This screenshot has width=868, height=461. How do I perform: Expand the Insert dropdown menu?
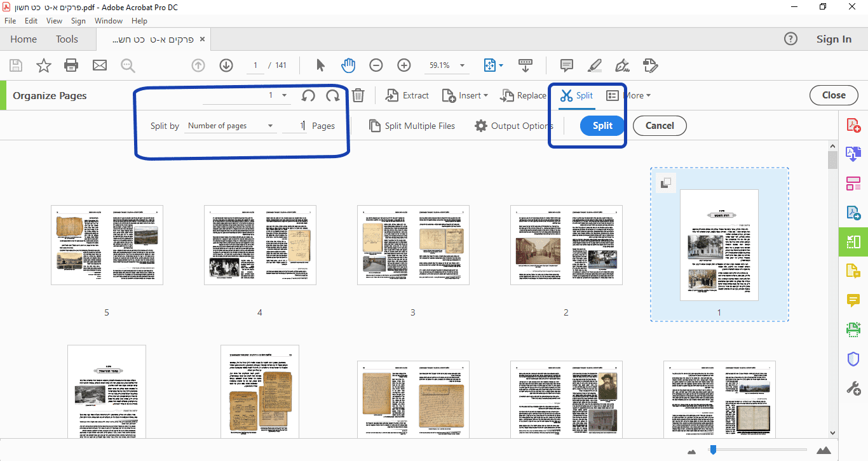[x=465, y=96]
